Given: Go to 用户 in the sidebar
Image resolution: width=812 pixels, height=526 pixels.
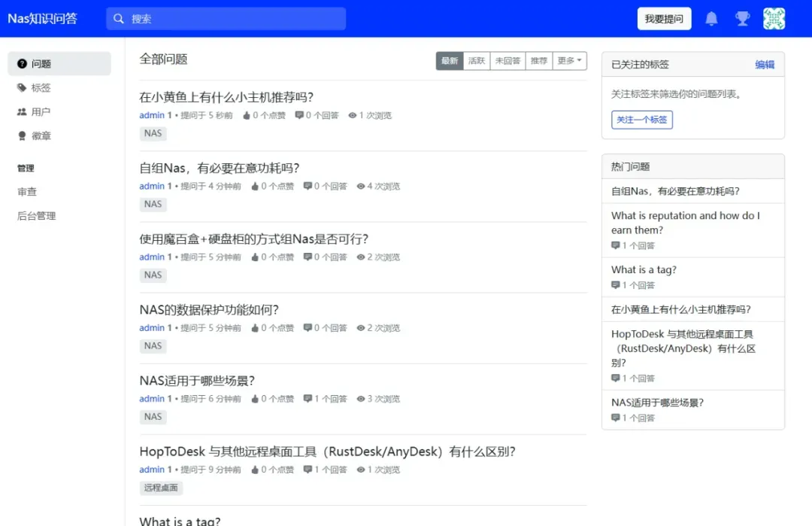Looking at the screenshot, I should [41, 112].
